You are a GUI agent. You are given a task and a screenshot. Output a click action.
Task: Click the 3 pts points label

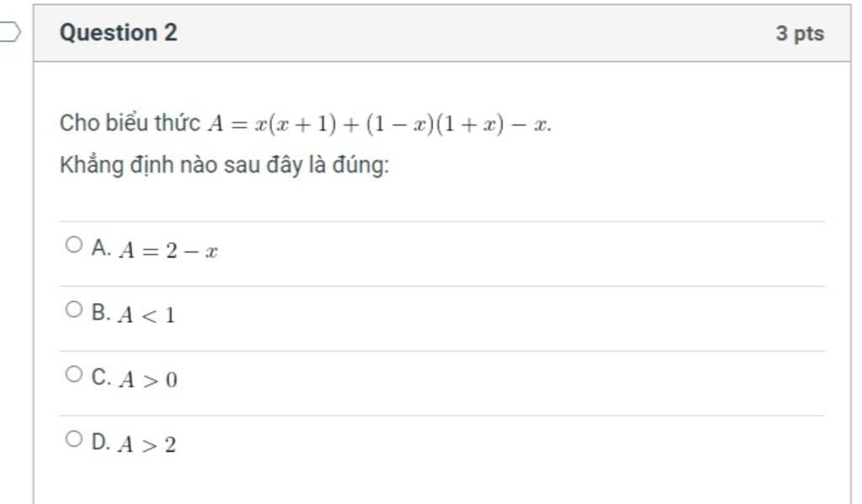(x=800, y=34)
